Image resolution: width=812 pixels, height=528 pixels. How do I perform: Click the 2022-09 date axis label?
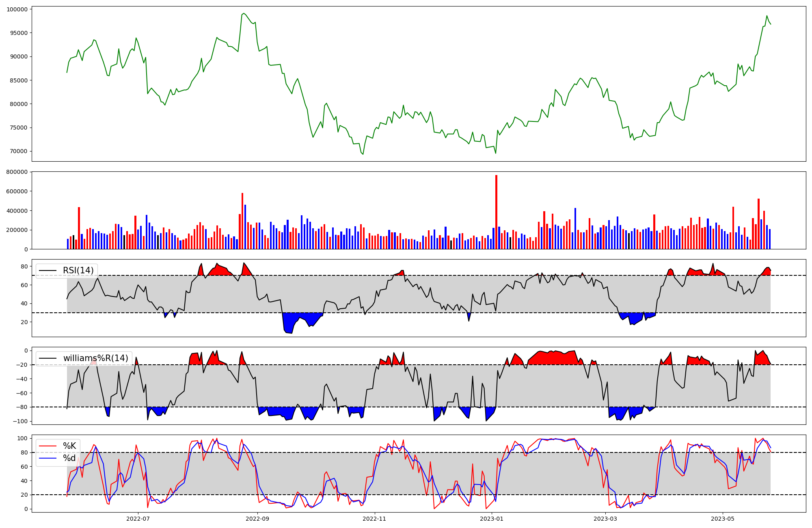coord(257,519)
